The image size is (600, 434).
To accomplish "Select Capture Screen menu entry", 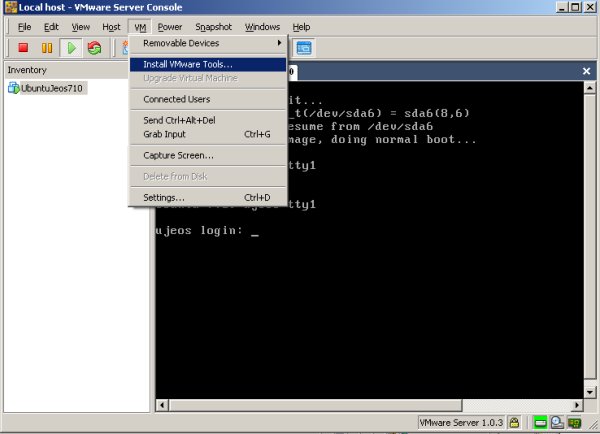I will pos(209,155).
